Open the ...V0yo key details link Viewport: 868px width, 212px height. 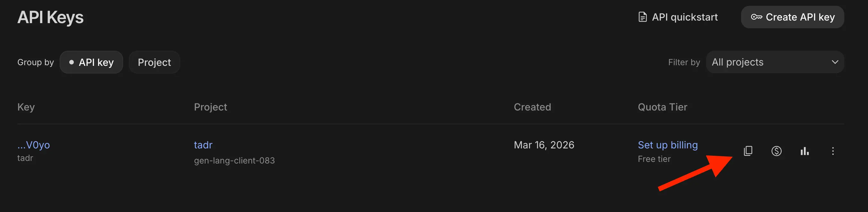coord(34,145)
